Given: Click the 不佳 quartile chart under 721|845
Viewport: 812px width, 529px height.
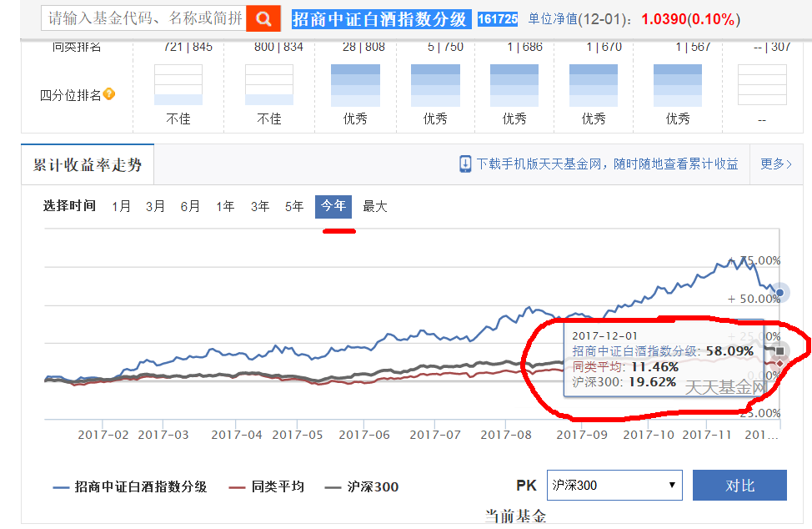Looking at the screenshot, I should [x=178, y=86].
